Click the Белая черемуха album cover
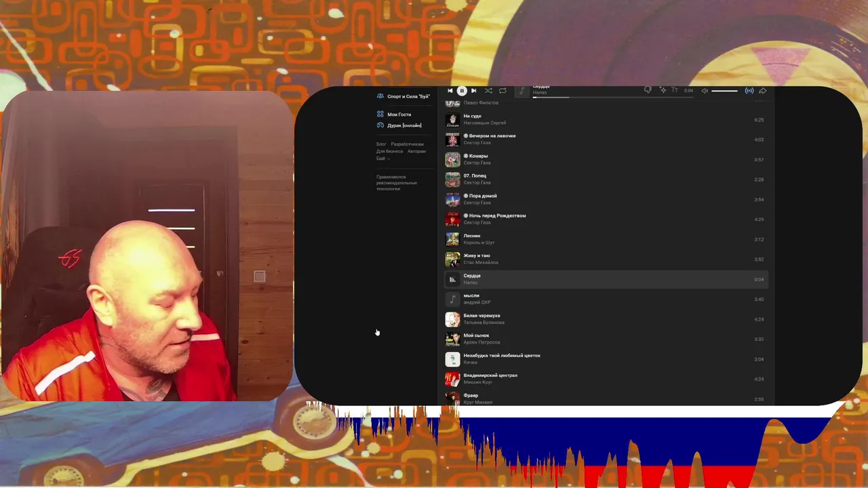This screenshot has width=868, height=488. click(x=452, y=319)
